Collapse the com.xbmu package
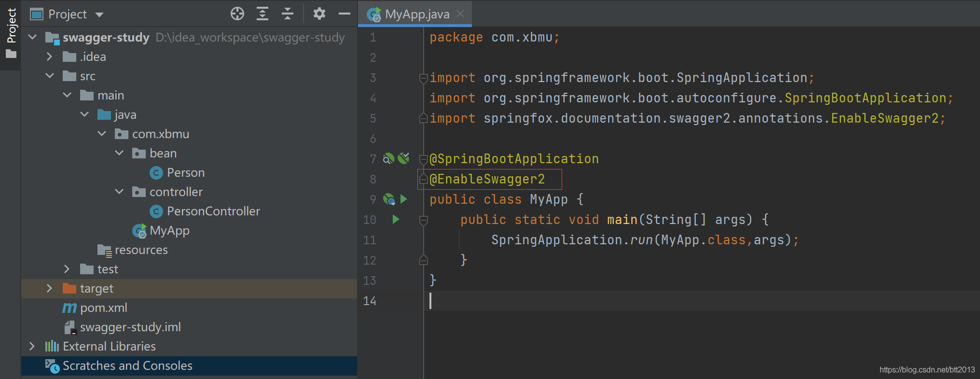The height and width of the screenshot is (379, 980). (x=102, y=134)
